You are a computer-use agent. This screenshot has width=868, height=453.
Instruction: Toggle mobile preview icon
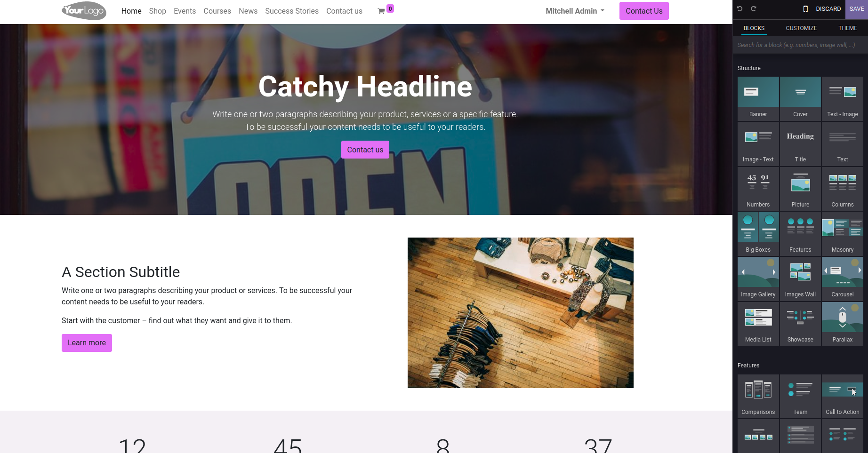point(805,9)
